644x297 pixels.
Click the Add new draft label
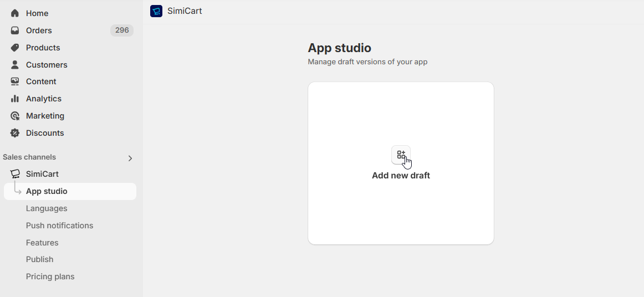tap(401, 176)
